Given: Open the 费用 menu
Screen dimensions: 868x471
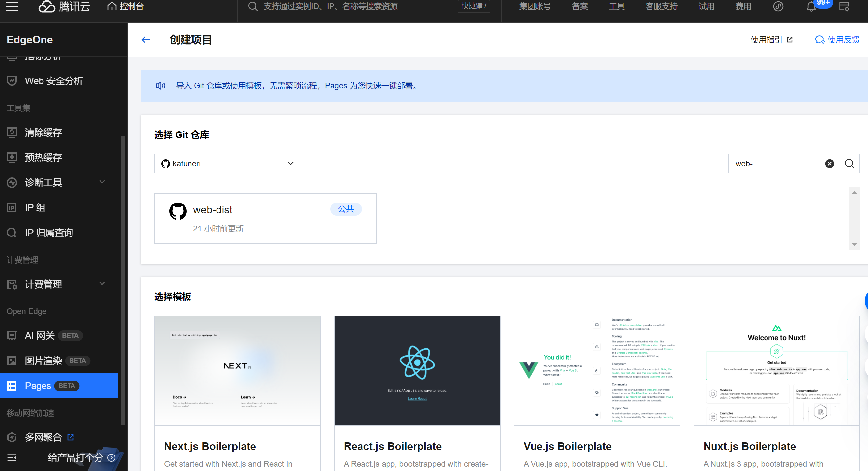Looking at the screenshot, I should click(x=743, y=6).
